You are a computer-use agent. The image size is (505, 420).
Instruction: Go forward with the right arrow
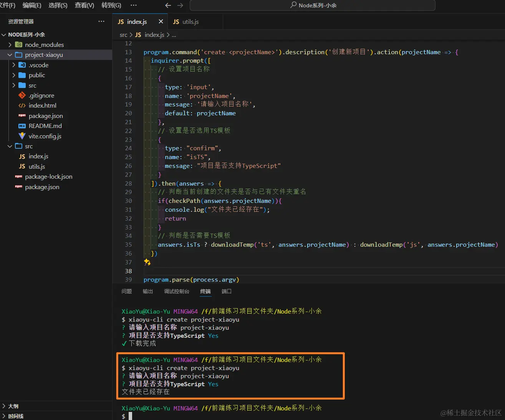(180, 5)
